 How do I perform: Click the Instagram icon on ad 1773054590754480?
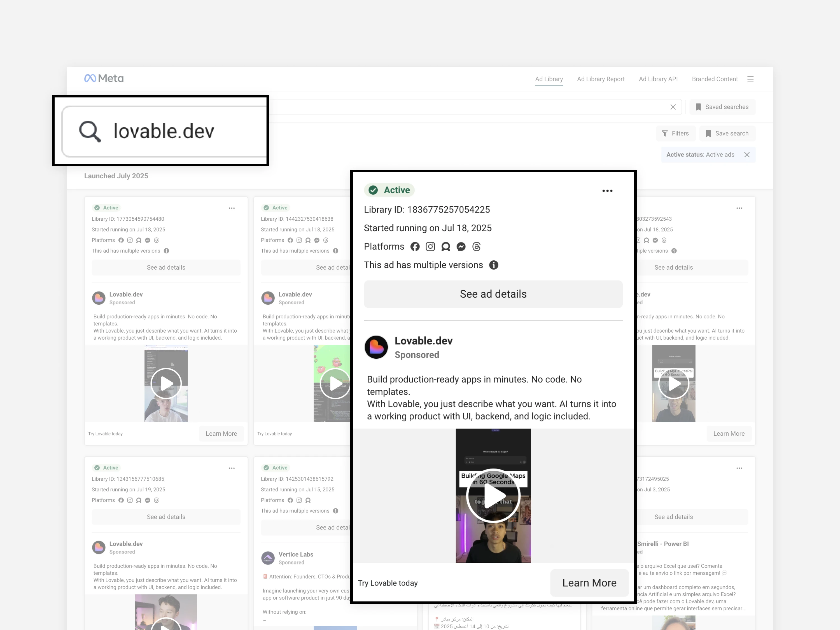130,240
